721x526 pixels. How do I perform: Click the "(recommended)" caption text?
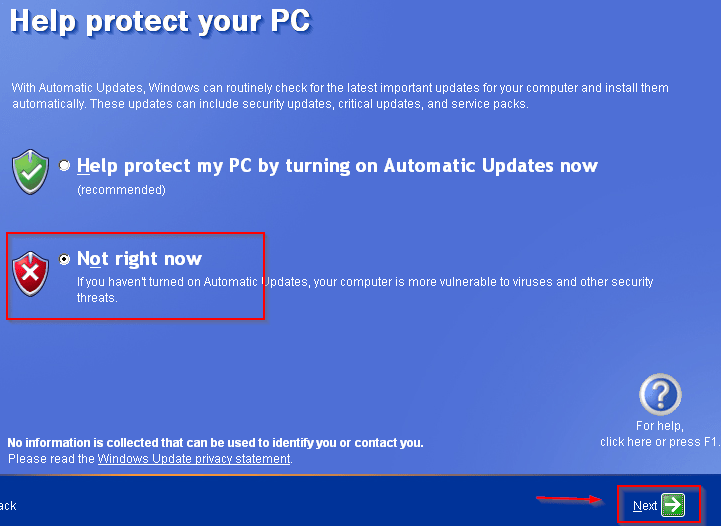click(x=121, y=189)
